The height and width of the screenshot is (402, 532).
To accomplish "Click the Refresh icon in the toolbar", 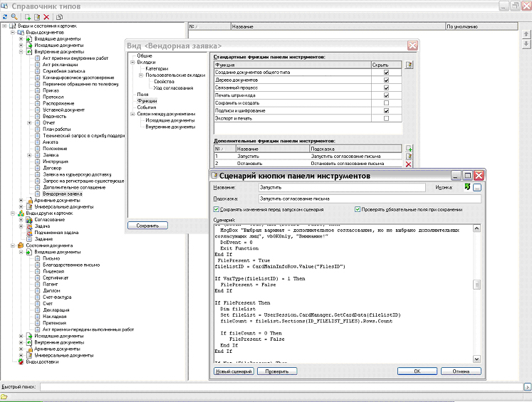I will 5,16.
